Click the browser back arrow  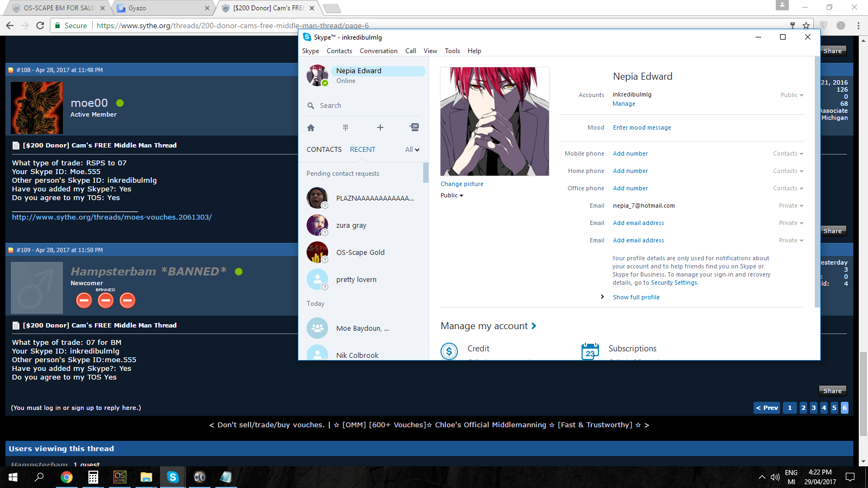click(10, 25)
